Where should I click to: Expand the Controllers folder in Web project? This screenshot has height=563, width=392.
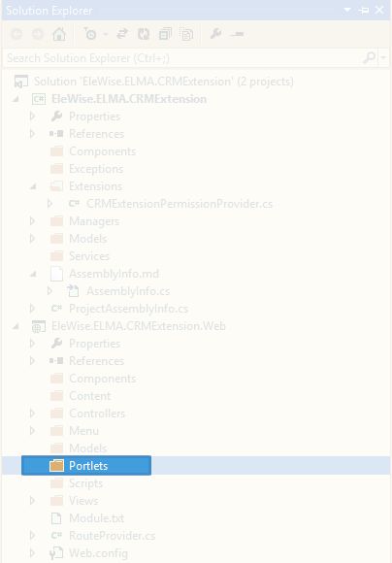point(32,414)
